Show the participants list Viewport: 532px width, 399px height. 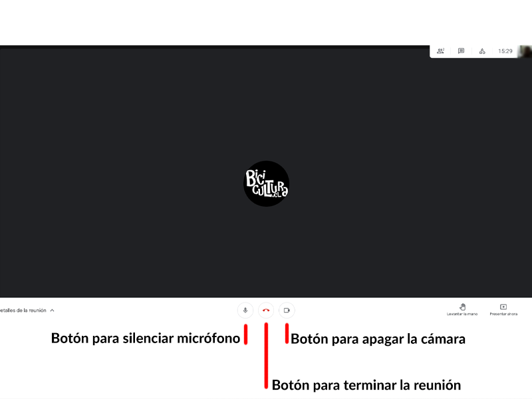(x=440, y=51)
